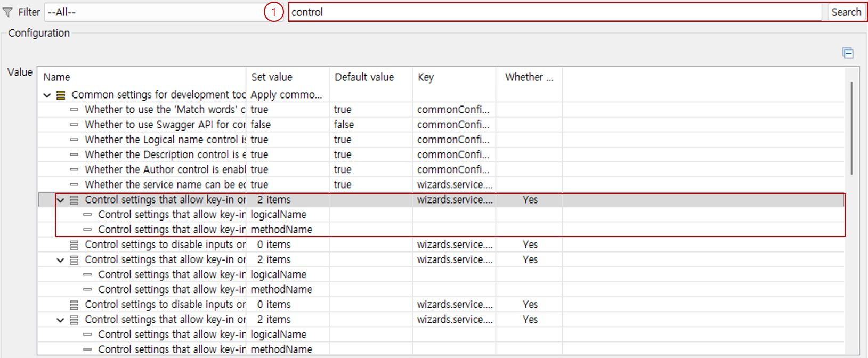Click the 'false' set value of the Swagger row

(x=261, y=125)
